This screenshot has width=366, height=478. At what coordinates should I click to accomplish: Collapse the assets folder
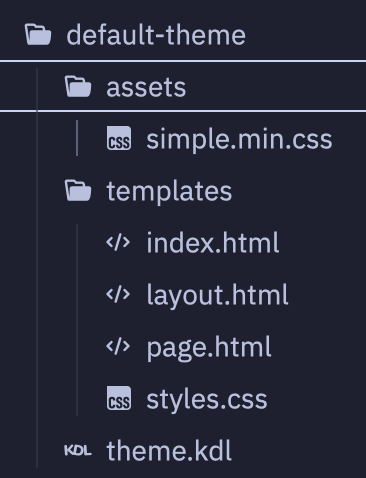(x=183, y=87)
